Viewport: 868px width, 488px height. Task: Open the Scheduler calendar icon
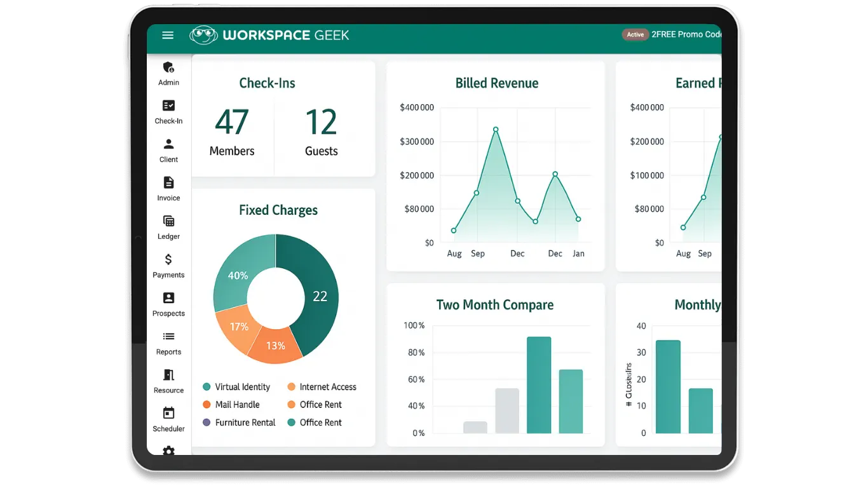pyautogui.click(x=168, y=413)
